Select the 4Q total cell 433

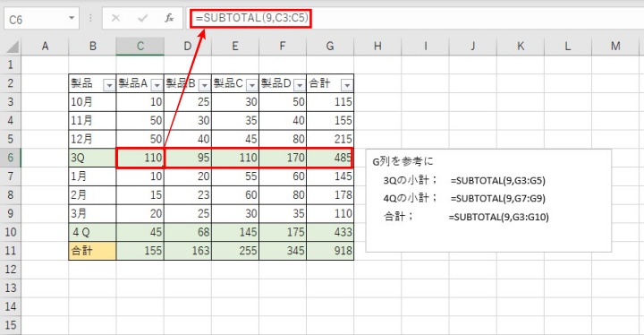pos(330,232)
